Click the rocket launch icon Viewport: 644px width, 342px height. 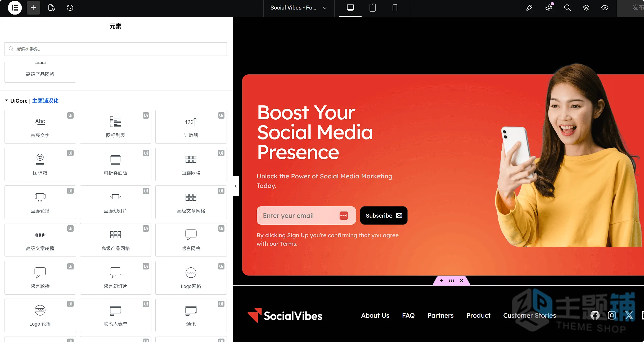click(529, 8)
